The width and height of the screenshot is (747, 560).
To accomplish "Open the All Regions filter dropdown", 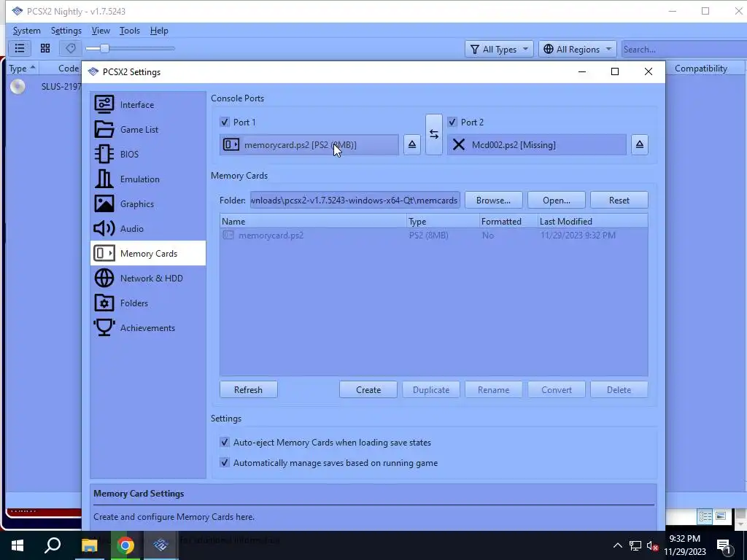I will pyautogui.click(x=578, y=49).
